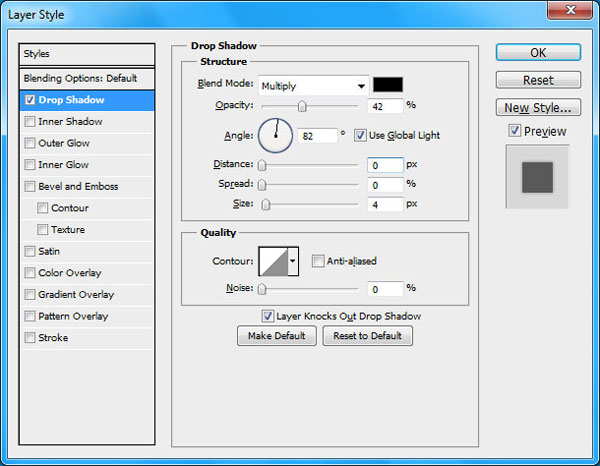
Task: Uncheck the Preview checkbox
Action: coord(515,131)
